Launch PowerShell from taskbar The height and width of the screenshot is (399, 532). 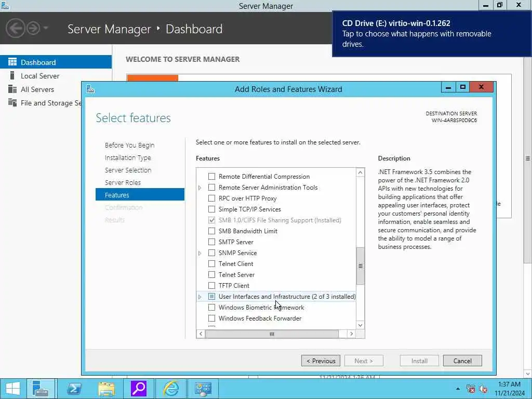(74, 389)
